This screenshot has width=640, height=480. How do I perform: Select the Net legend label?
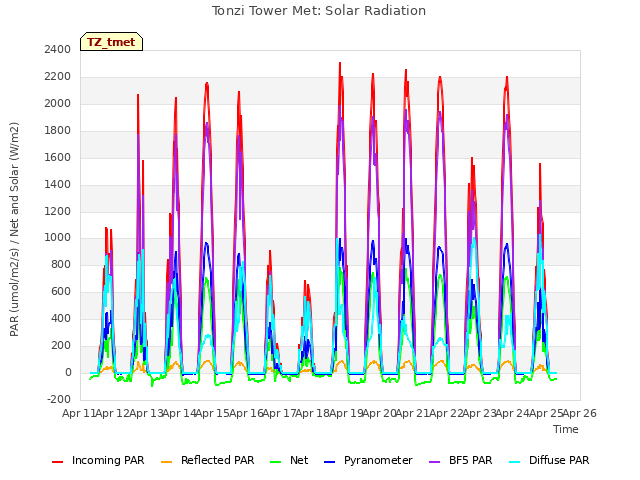click(x=299, y=460)
